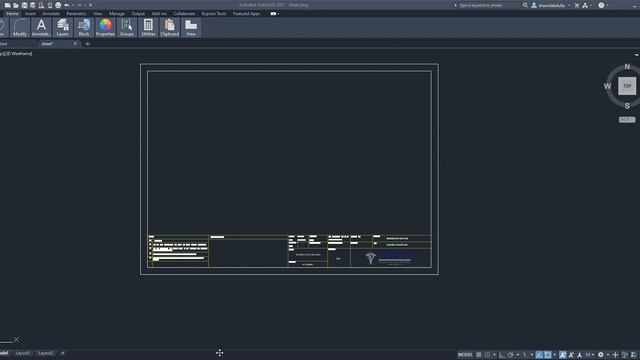
Task: Expand the Help dropdown arrow
Action: [607, 5]
